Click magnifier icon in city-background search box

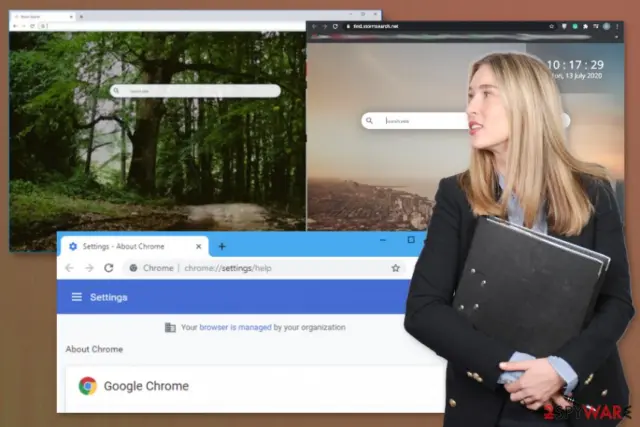[x=369, y=120]
